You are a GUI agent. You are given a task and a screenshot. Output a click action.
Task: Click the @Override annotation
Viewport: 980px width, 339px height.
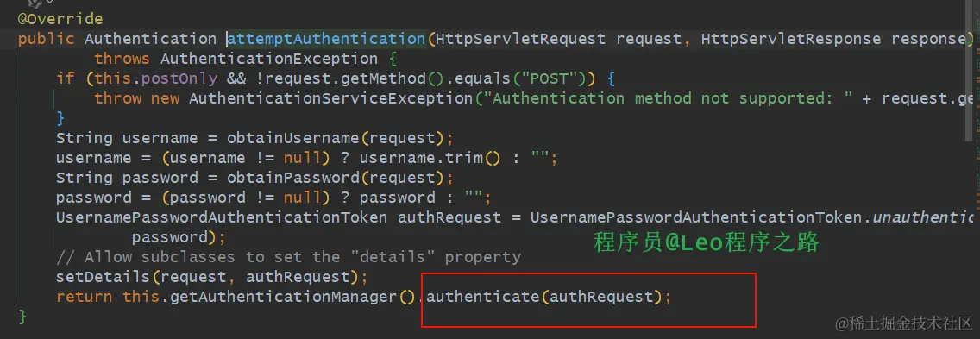pos(60,19)
